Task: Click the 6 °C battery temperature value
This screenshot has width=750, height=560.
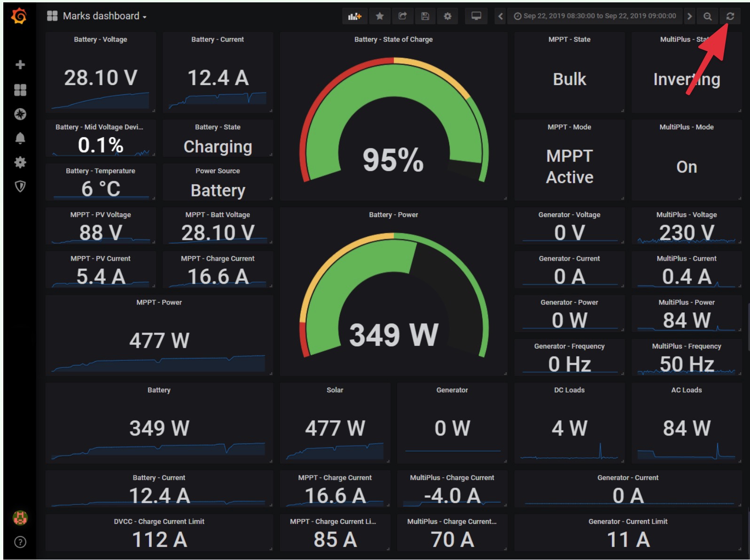Action: [101, 189]
